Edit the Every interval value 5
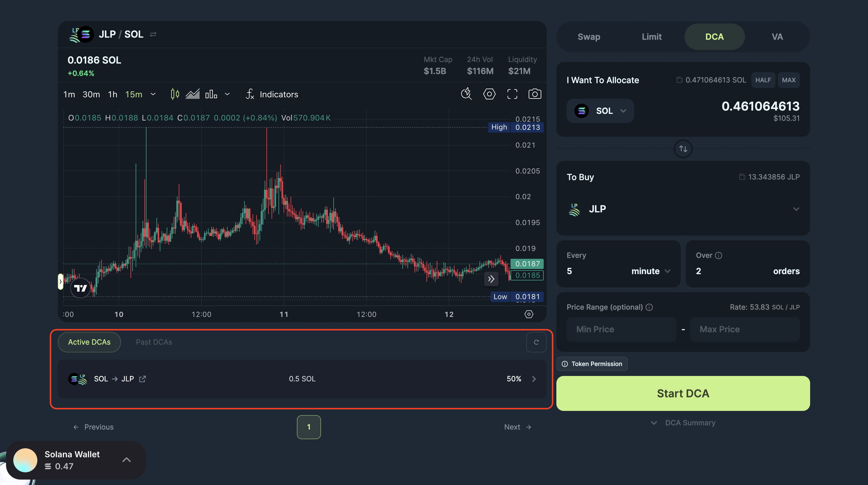Image resolution: width=868 pixels, height=485 pixels. 569,271
